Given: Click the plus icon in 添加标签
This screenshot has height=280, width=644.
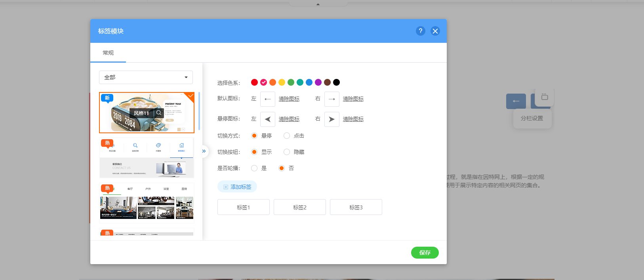Looking at the screenshot, I should 226,187.
